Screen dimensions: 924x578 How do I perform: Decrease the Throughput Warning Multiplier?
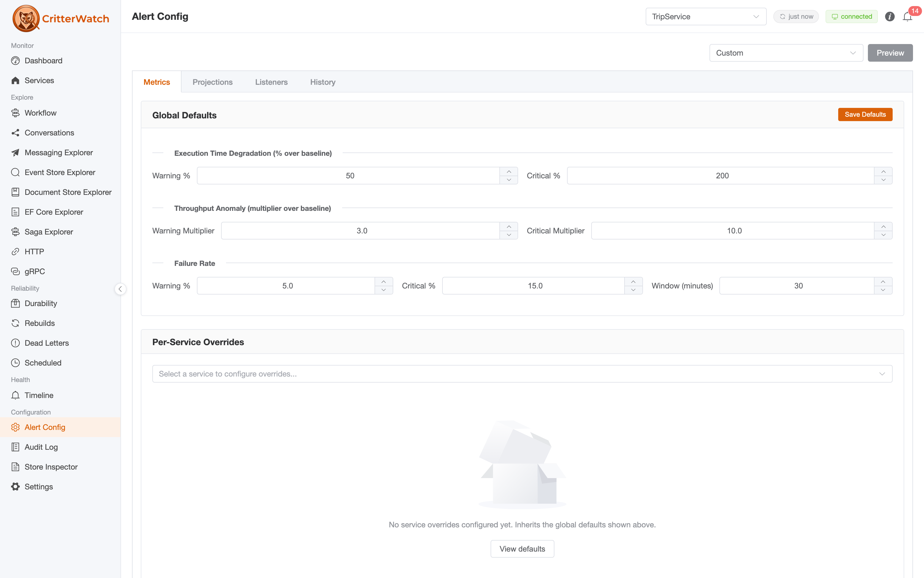[508, 235]
